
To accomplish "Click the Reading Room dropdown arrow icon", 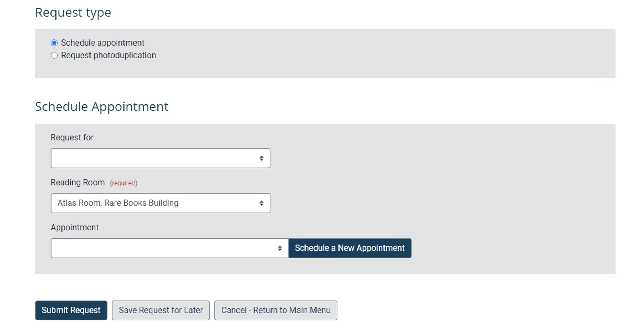I will point(262,203).
